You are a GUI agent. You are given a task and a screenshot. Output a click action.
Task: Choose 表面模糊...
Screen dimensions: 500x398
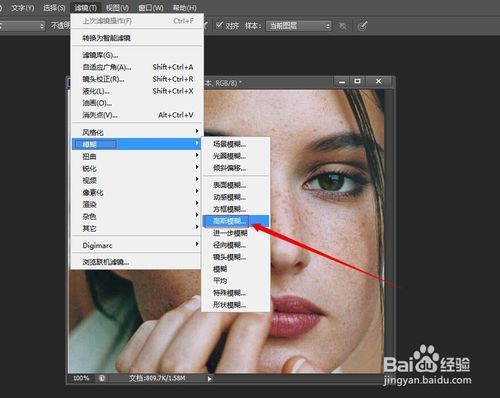click(x=236, y=185)
